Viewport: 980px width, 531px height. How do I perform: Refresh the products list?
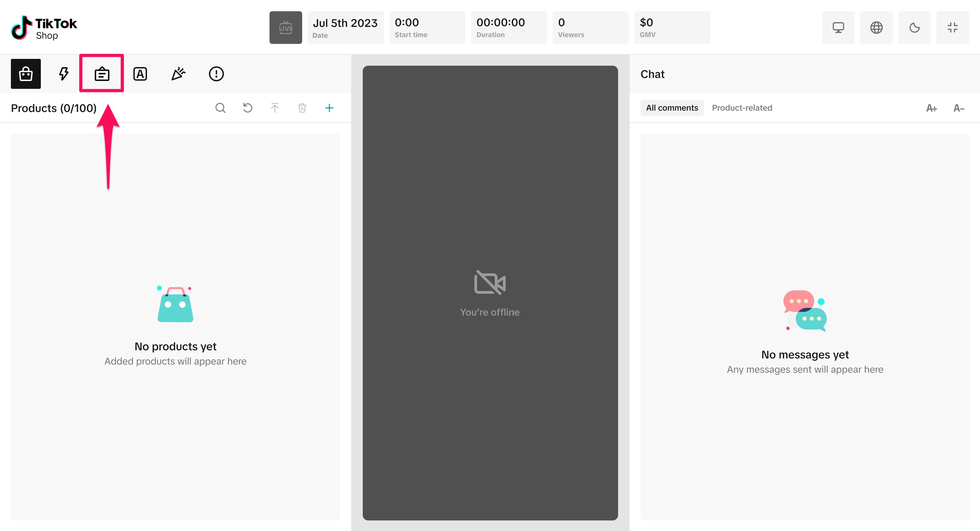click(248, 108)
